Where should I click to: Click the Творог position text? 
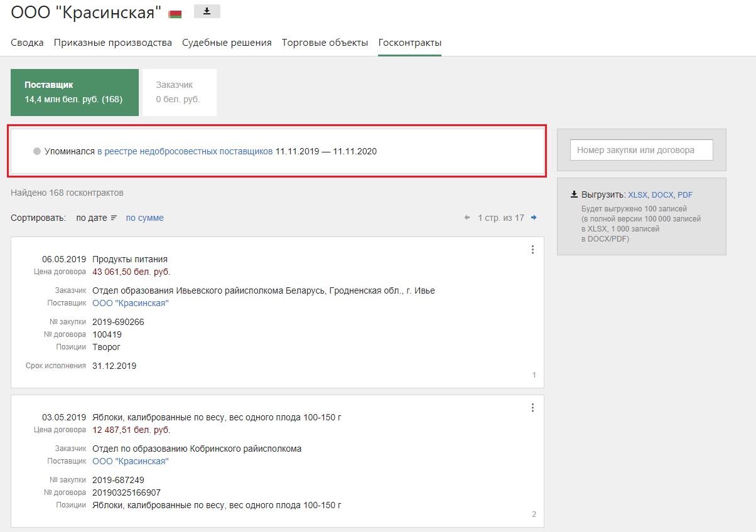coord(106,347)
